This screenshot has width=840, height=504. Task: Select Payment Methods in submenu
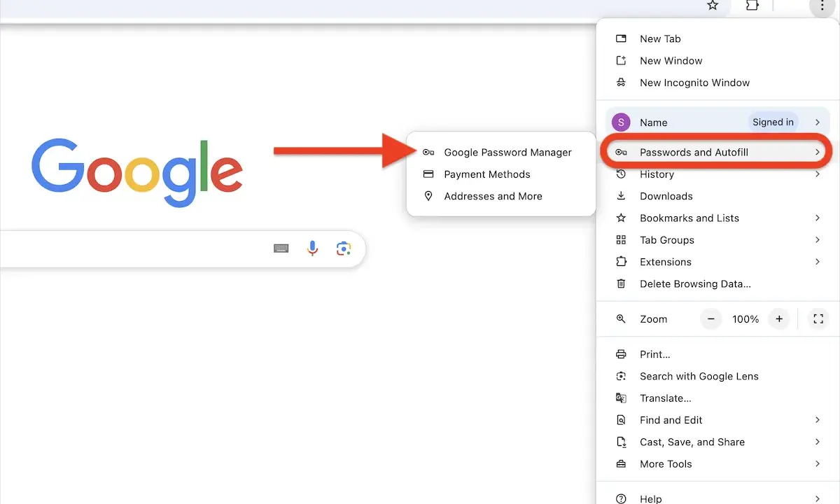501,174
